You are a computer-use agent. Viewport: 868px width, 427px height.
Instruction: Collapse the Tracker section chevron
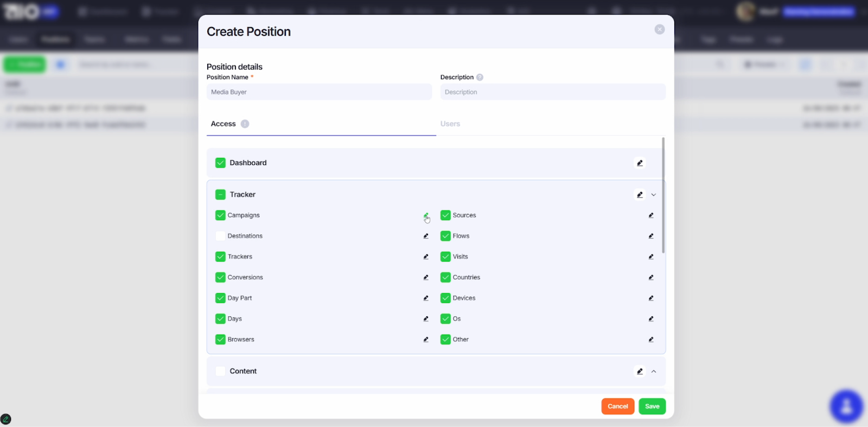pos(654,195)
